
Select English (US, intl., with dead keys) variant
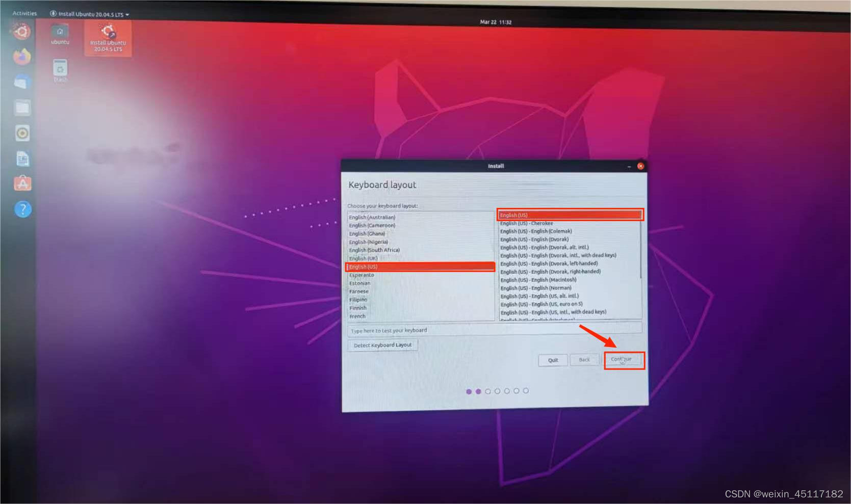pos(570,312)
